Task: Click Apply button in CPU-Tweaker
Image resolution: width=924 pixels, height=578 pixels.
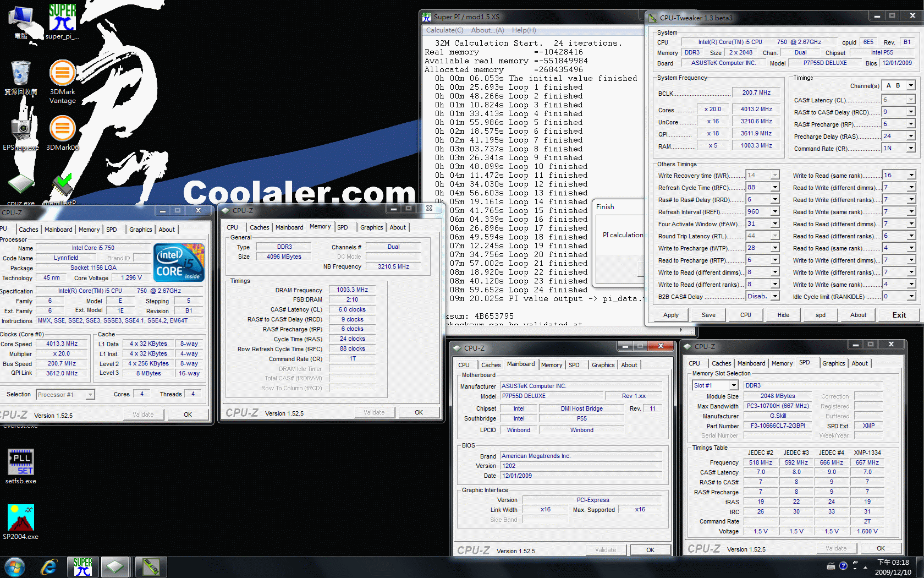Action: (670, 315)
